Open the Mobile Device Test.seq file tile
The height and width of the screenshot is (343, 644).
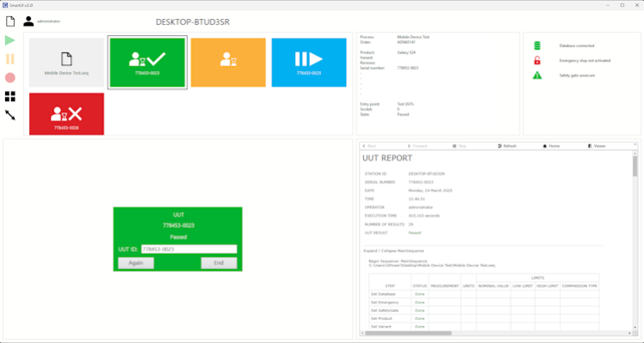point(66,63)
